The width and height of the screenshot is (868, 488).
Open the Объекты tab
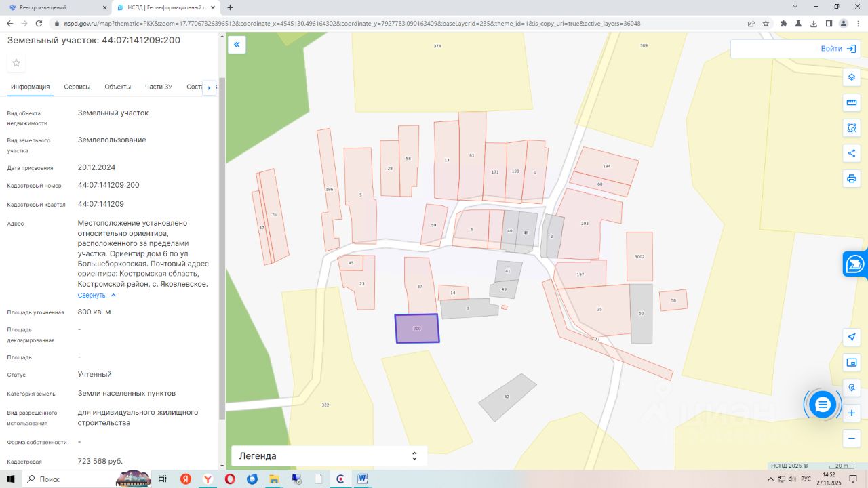[x=118, y=87]
